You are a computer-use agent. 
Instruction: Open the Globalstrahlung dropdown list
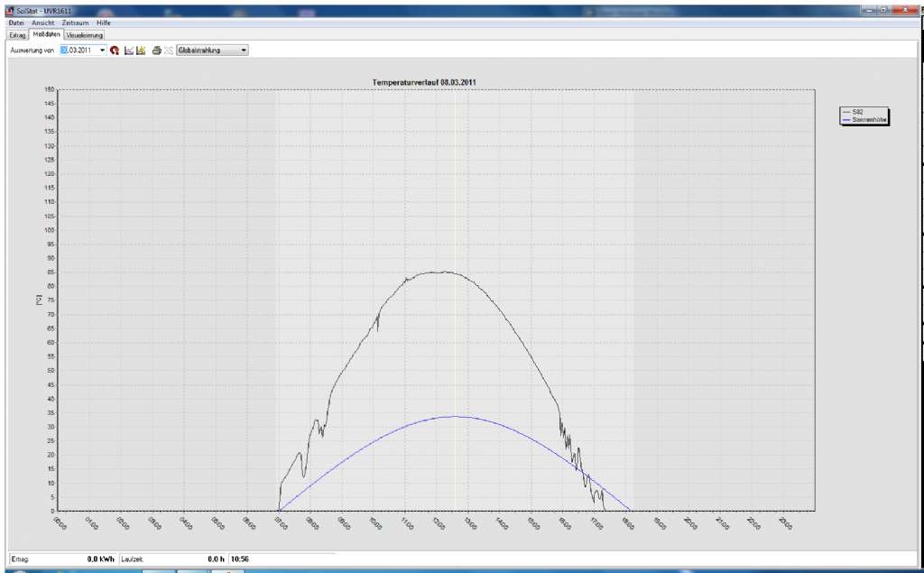coord(243,51)
